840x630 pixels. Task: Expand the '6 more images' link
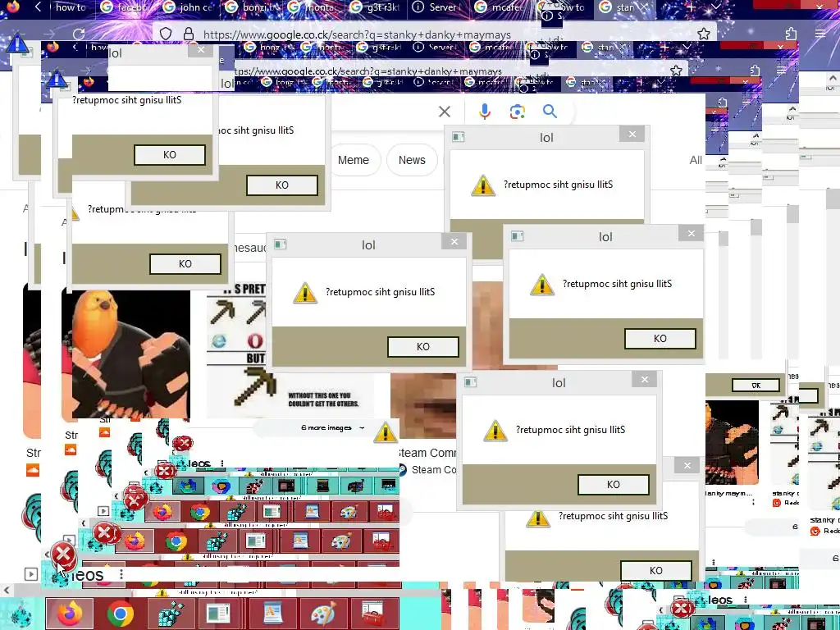pyautogui.click(x=332, y=428)
